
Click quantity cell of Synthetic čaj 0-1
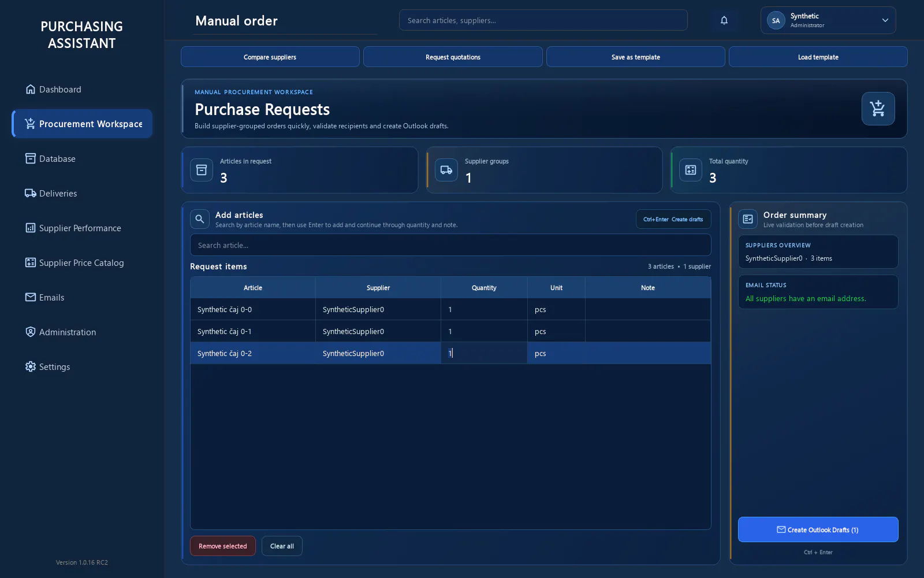tap(484, 331)
